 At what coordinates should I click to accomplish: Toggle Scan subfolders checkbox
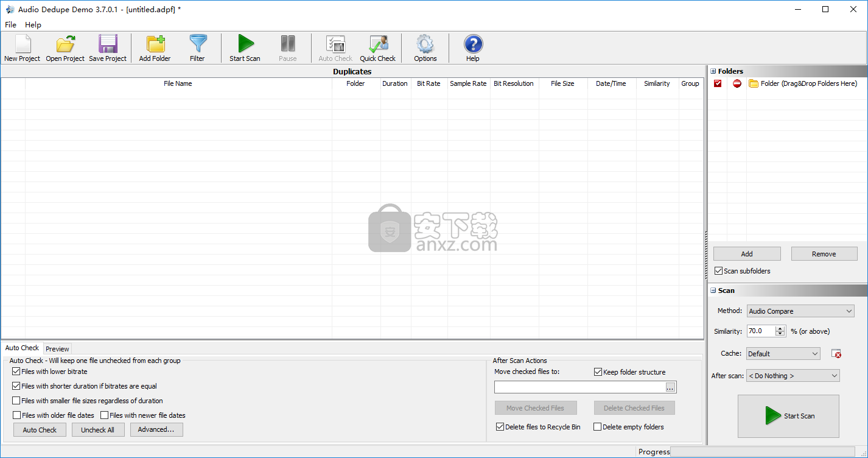pyautogui.click(x=718, y=271)
